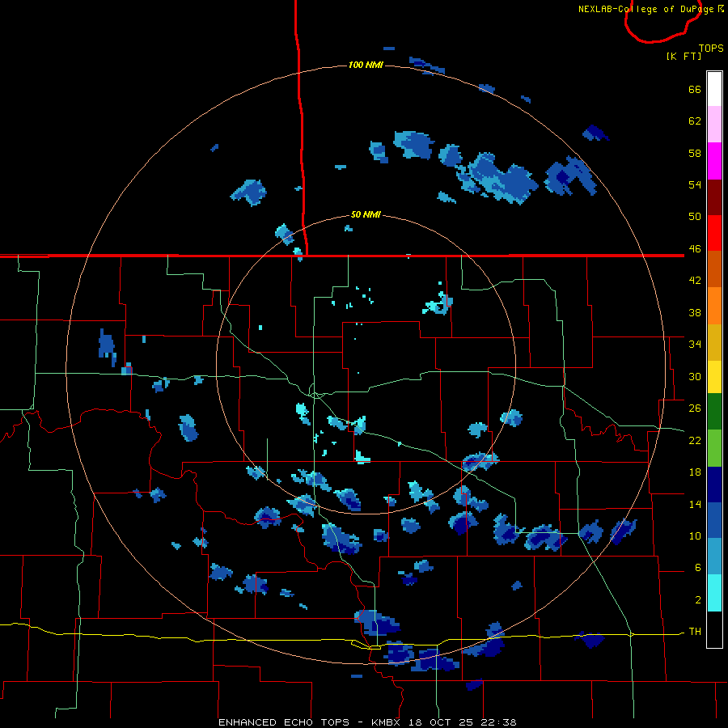Click the '42' legend value
Viewport: 728px width, 728px height.
click(x=695, y=280)
